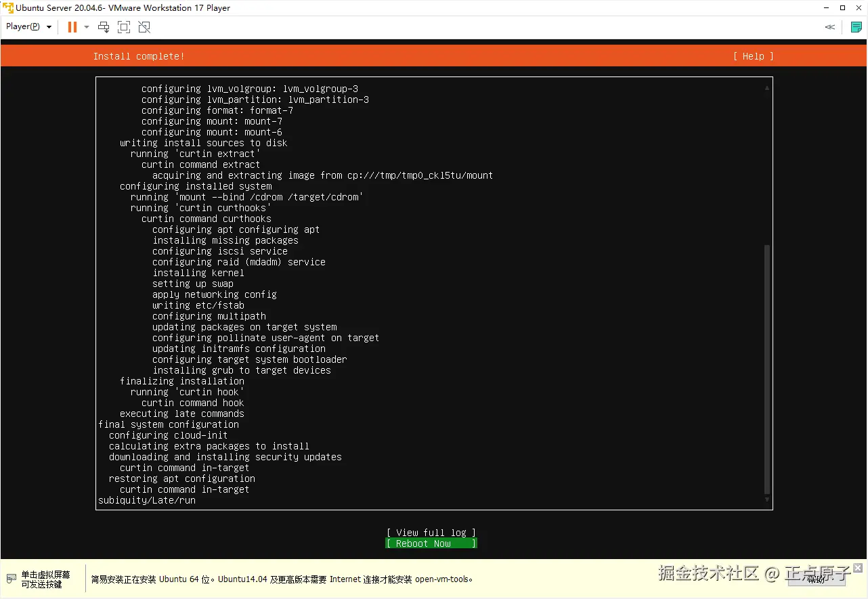Click the Send Ctrl+Alt+Del toolbar icon
This screenshot has height=599, width=868.
point(104,27)
